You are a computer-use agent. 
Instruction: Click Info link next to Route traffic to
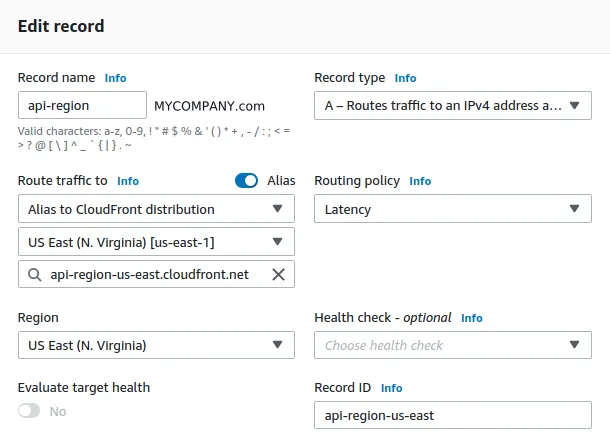click(128, 182)
